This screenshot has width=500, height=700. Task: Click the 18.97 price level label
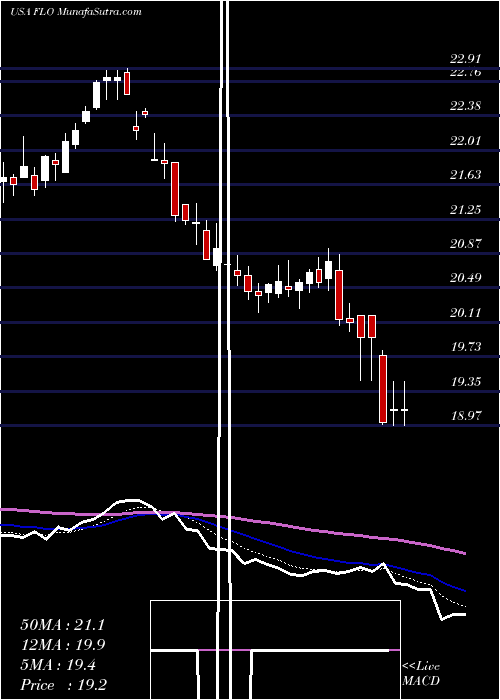point(466,416)
